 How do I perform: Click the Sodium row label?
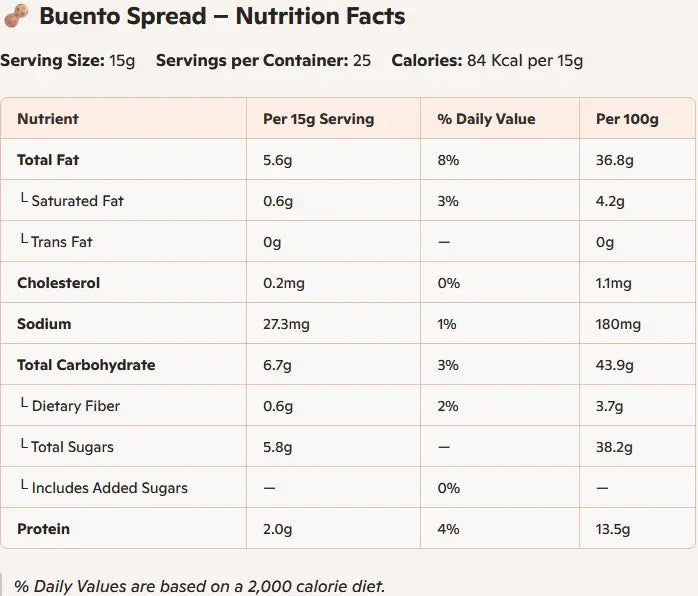[x=44, y=324]
